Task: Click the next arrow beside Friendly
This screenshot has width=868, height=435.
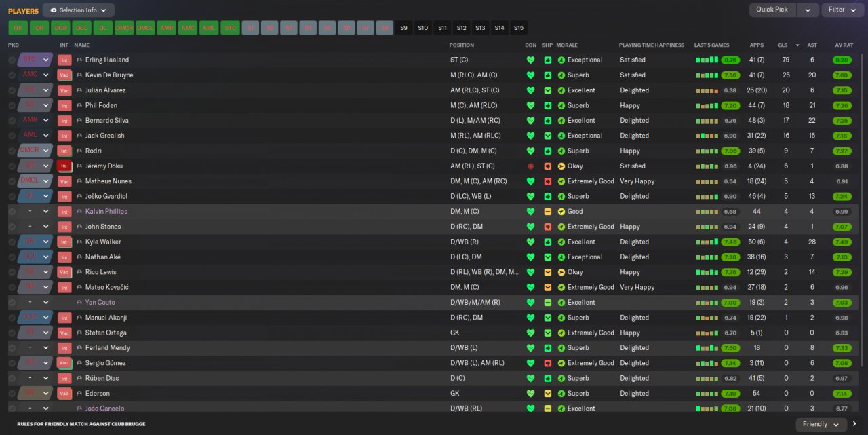Action: click(854, 424)
